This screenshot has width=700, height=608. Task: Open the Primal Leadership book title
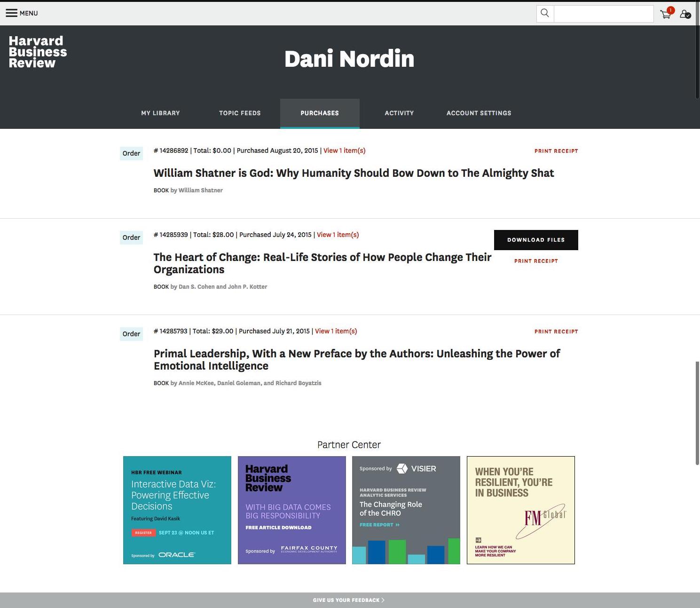[x=357, y=360]
